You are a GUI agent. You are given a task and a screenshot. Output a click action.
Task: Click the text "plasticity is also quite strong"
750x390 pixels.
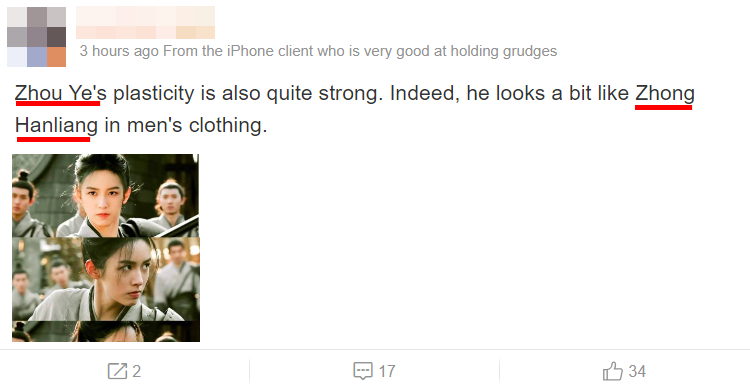pyautogui.click(x=248, y=93)
